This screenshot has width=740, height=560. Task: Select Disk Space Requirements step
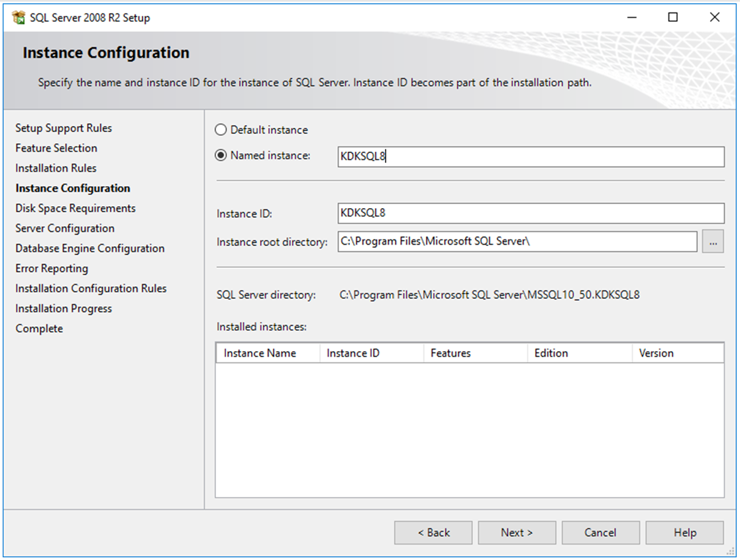pyautogui.click(x=76, y=208)
